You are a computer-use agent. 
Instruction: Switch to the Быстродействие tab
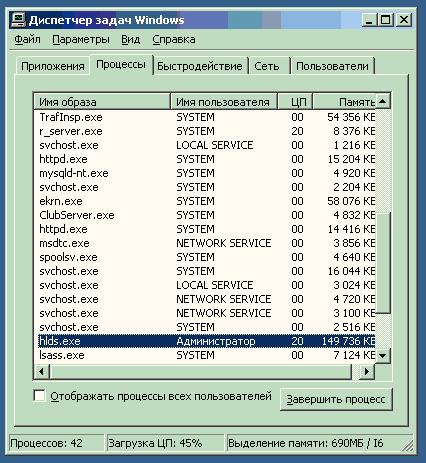pos(200,66)
